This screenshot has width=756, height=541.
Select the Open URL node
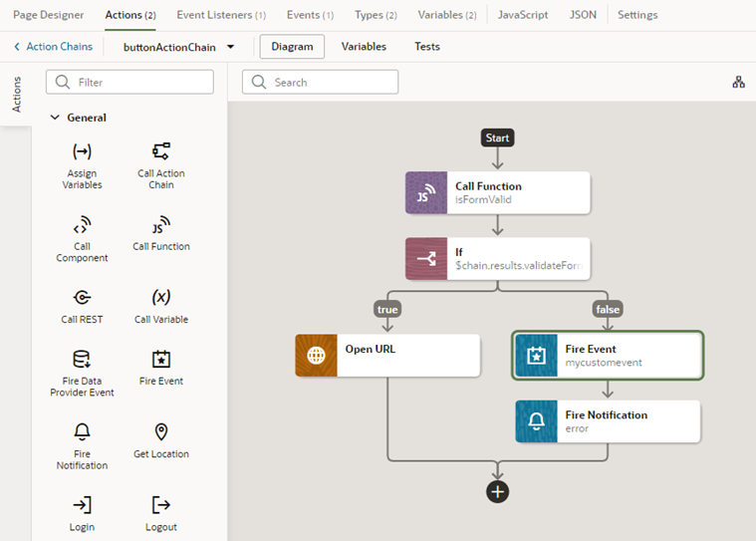coord(387,356)
